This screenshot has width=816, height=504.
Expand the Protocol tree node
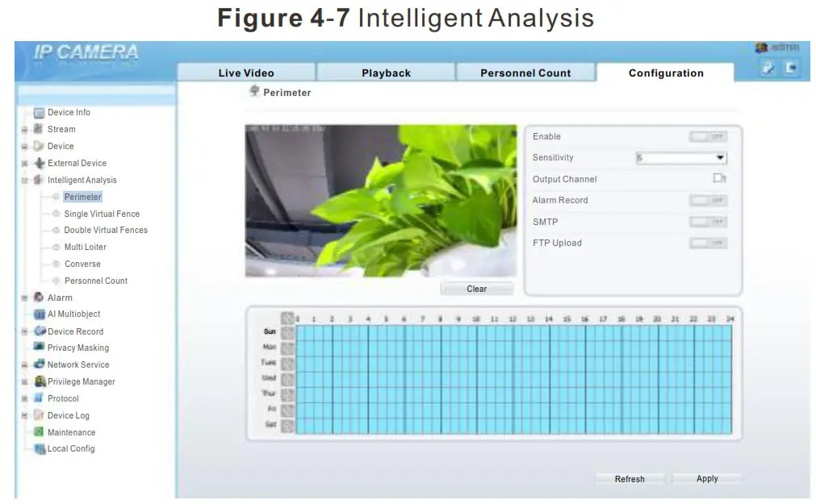pos(24,399)
